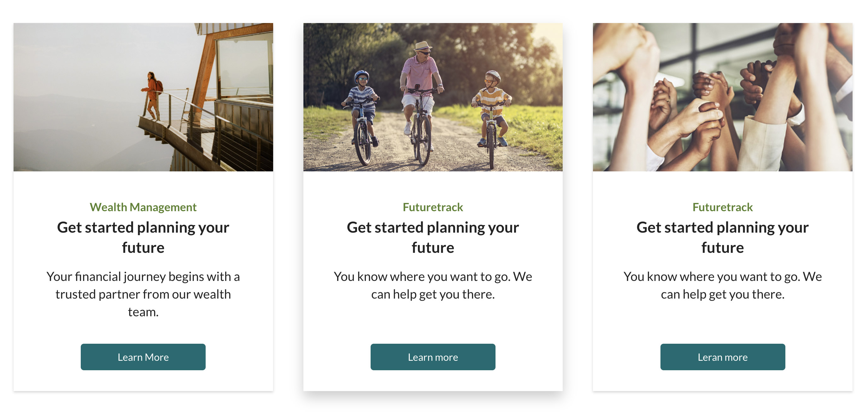Click the Learn More button under Wealth Management
The image size is (868, 416).
pyautogui.click(x=143, y=357)
